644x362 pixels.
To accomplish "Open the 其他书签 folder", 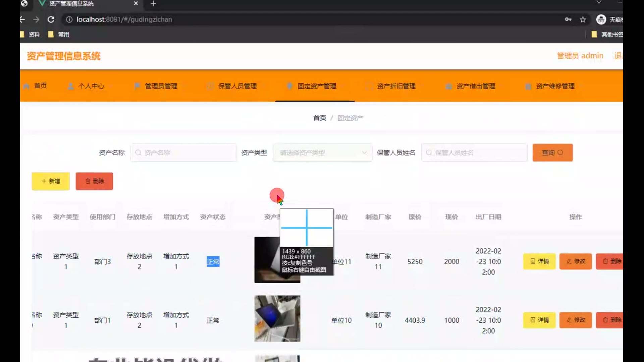I will tap(607, 35).
